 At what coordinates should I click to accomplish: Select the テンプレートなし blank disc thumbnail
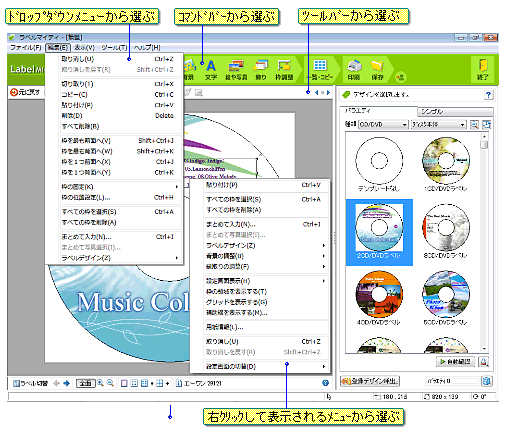379,164
